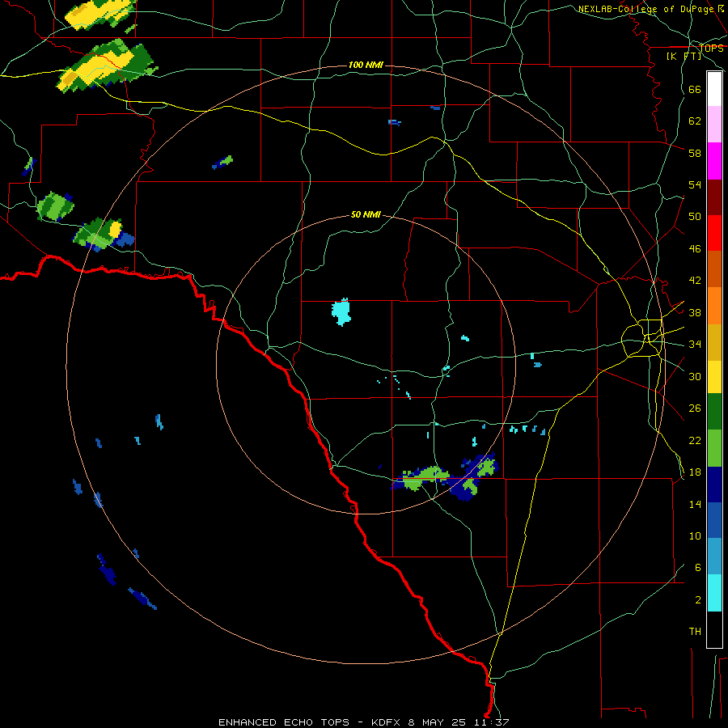Click the legend value '10'

[695, 536]
